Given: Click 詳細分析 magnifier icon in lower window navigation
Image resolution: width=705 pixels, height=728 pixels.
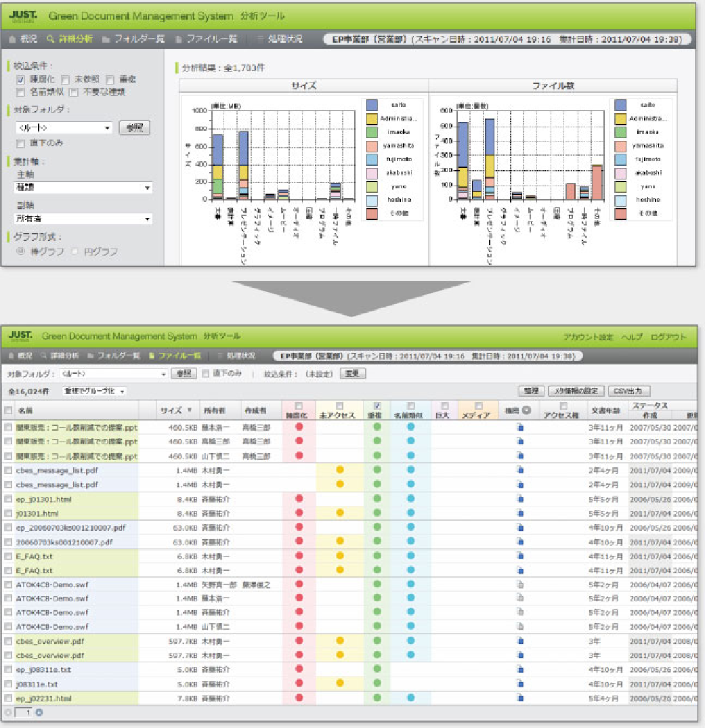Looking at the screenshot, I should pos(43,356).
